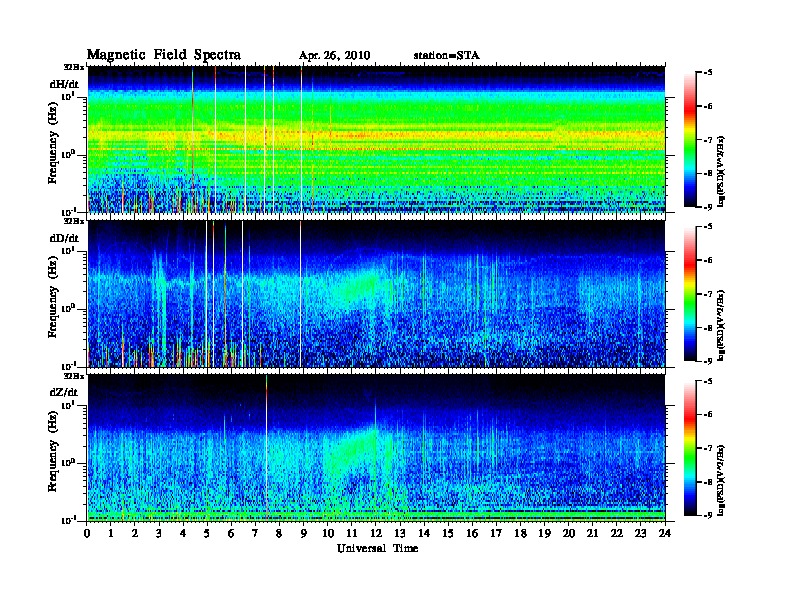
Task: Click the PSD units label beside dH/dt color bar
Action: pos(721,171)
